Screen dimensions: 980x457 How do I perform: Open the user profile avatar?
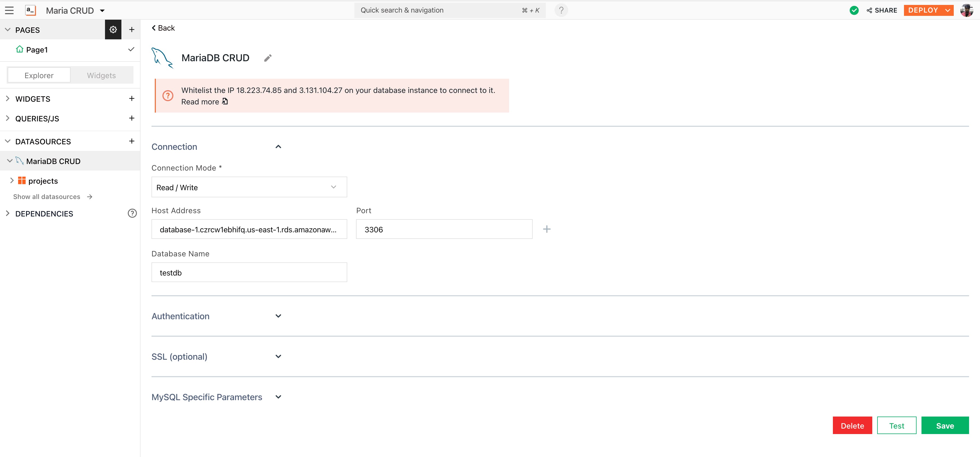pyautogui.click(x=966, y=10)
